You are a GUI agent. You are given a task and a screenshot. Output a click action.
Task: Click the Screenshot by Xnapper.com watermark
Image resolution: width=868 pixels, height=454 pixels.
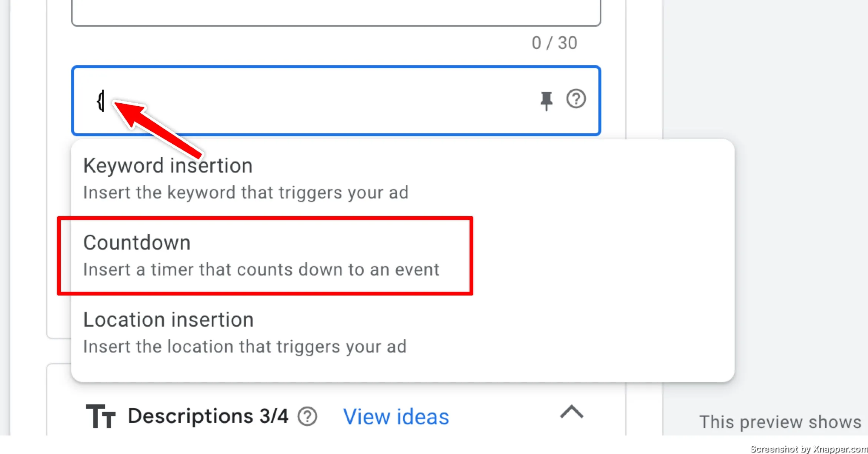pos(809,449)
